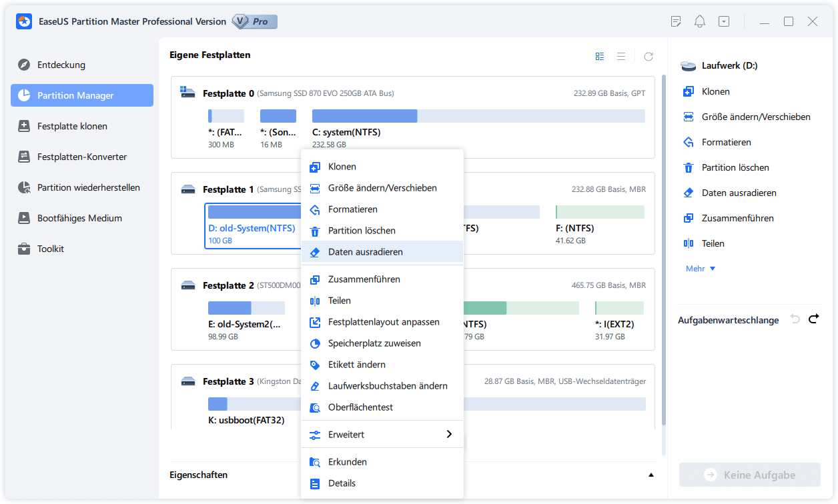Click the Festplatte 1 disk icon
The height and width of the screenshot is (504, 838).
click(x=188, y=189)
